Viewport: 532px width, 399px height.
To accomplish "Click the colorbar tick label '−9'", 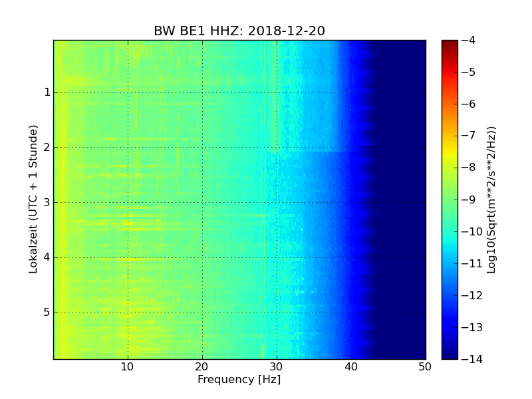I will [x=469, y=199].
